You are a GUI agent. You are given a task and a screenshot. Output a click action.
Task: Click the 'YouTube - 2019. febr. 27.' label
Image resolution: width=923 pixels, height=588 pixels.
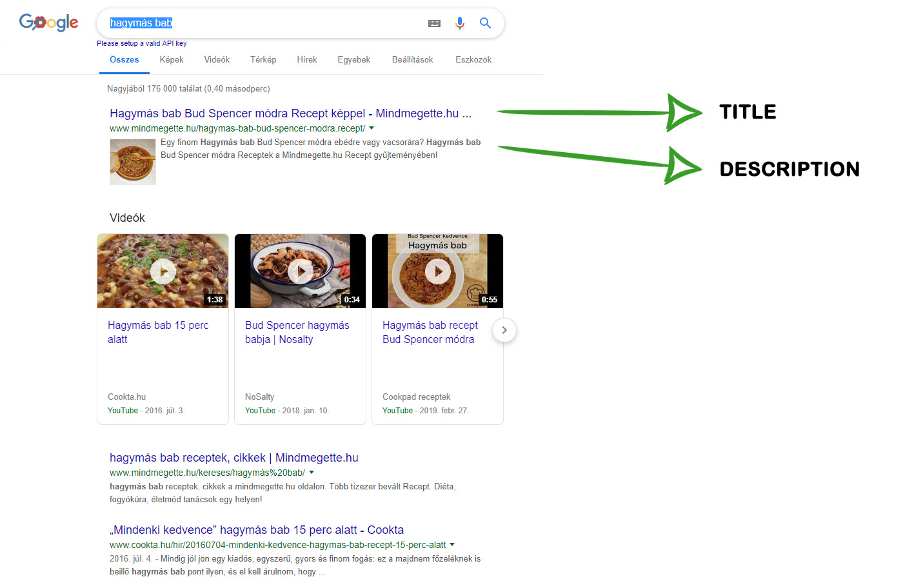(426, 411)
